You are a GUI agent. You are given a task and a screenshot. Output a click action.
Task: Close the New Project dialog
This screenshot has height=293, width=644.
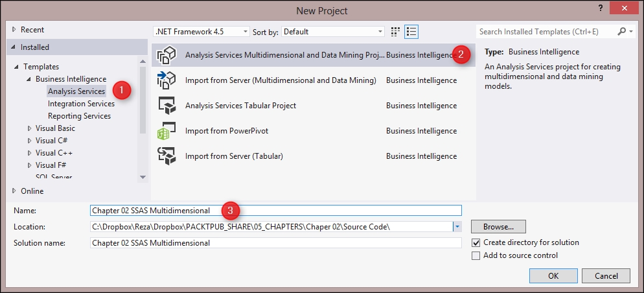625,8
